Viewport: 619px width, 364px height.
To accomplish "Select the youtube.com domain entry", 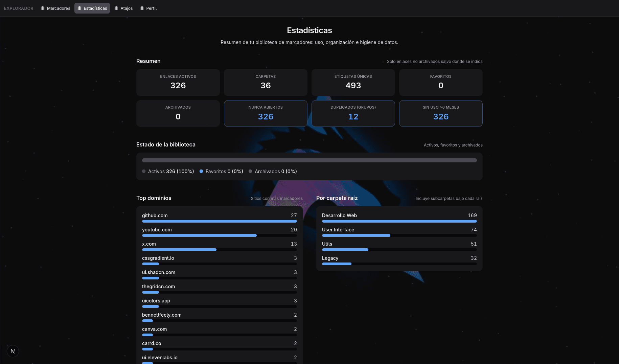I will (220, 231).
